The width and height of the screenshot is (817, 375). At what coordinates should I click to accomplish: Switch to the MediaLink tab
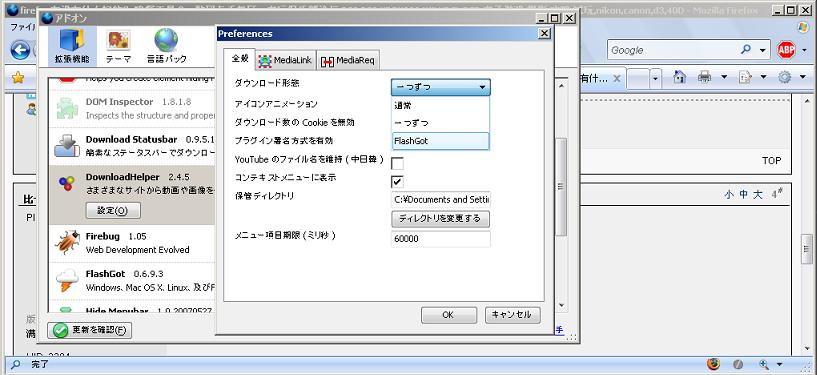(x=286, y=60)
